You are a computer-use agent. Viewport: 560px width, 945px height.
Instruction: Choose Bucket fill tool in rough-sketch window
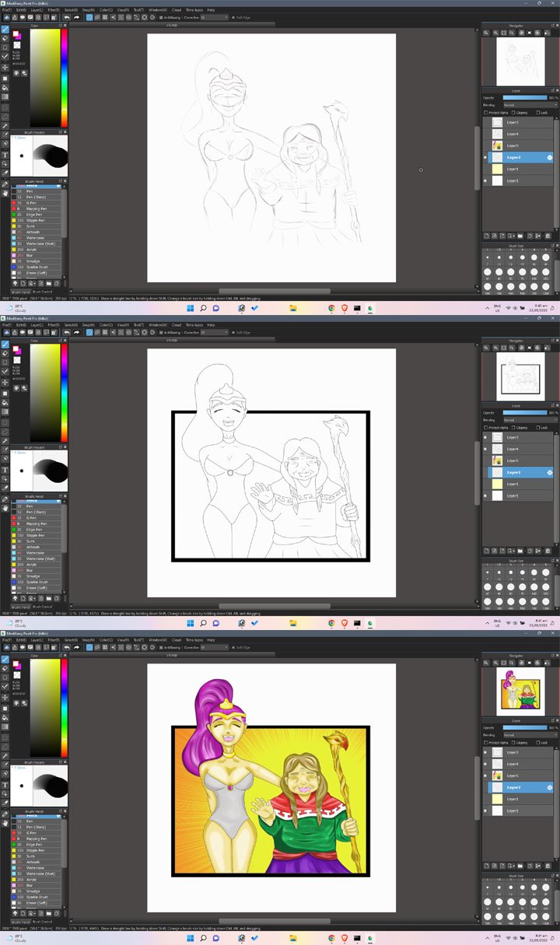5,87
